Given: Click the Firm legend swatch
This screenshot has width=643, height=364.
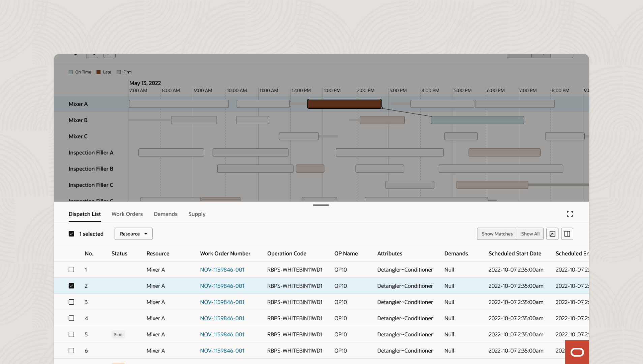Looking at the screenshot, I should click(x=119, y=72).
